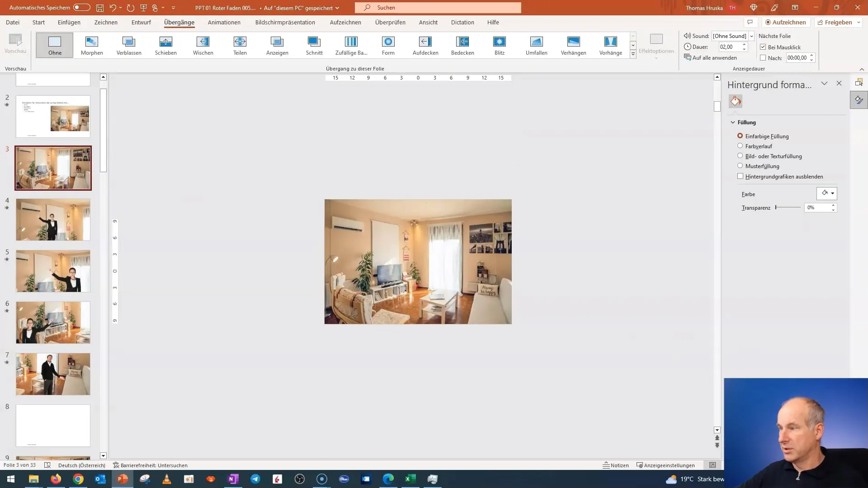Apply the Verblassen transition
Screen dimensions: 868x488
point(129,45)
